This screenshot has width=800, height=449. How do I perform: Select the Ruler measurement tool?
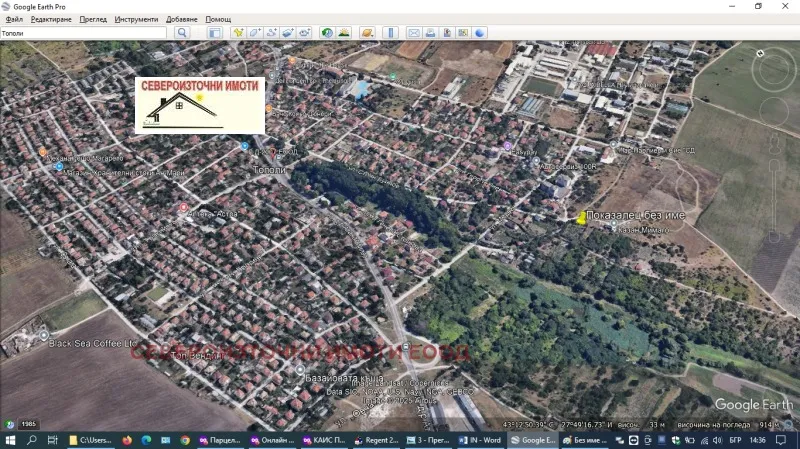pos(391,33)
